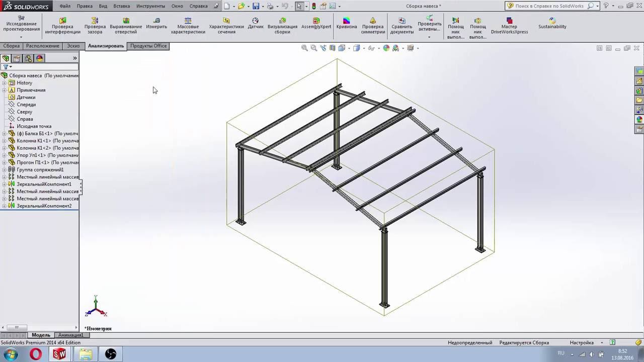
Task: Expand the Примечания tree node
Action: point(4,90)
